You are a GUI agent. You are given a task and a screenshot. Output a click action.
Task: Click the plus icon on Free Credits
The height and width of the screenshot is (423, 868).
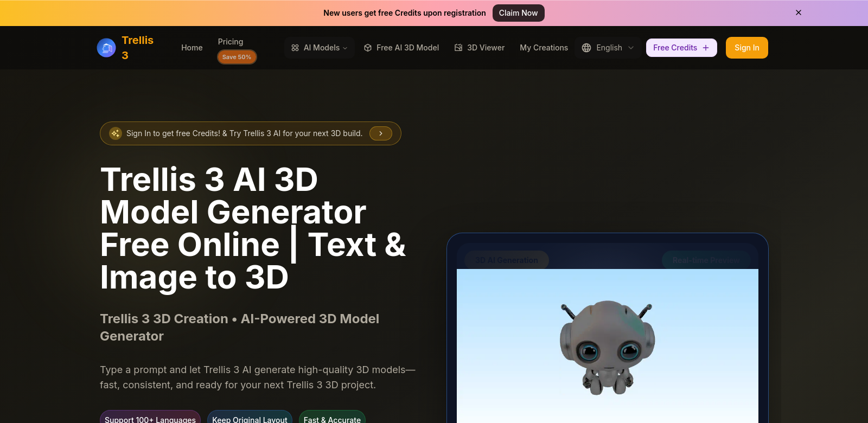click(706, 48)
